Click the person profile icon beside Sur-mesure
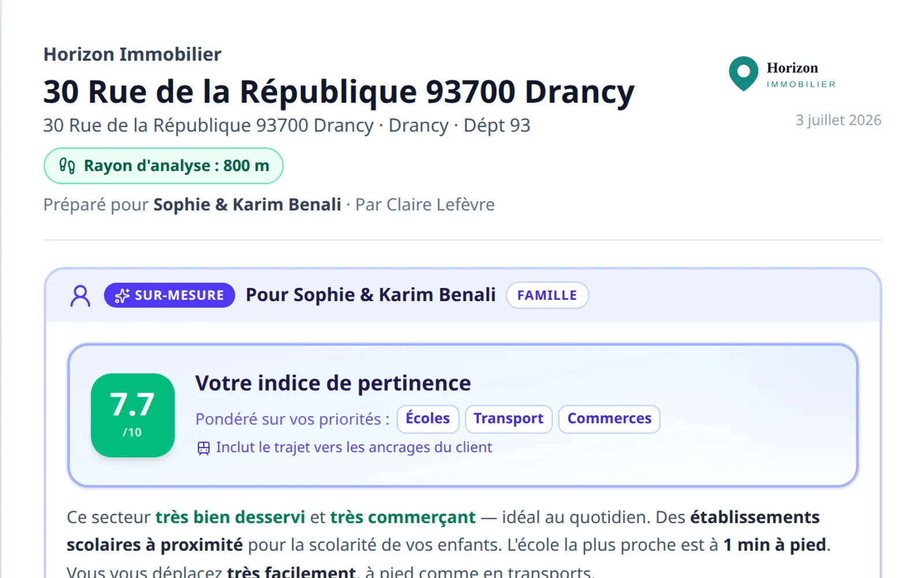Viewport: 924px width, 578px height. 80,295
